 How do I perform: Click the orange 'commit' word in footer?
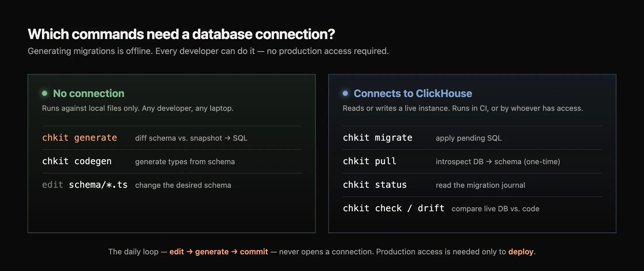[254, 252]
